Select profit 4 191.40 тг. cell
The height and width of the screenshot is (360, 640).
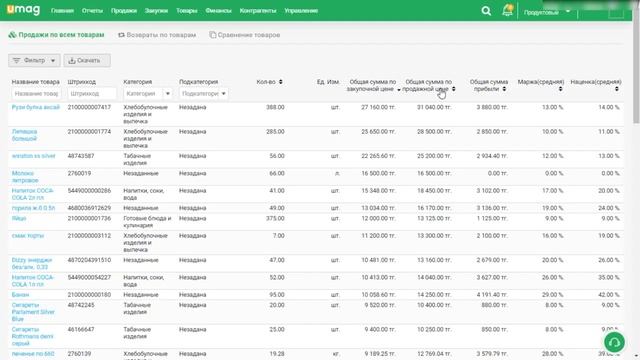pyautogui.click(x=492, y=295)
